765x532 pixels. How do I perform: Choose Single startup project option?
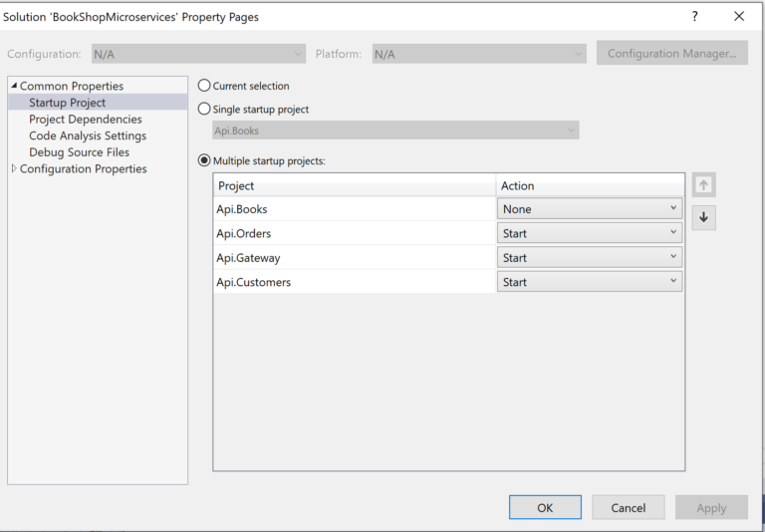coord(204,109)
